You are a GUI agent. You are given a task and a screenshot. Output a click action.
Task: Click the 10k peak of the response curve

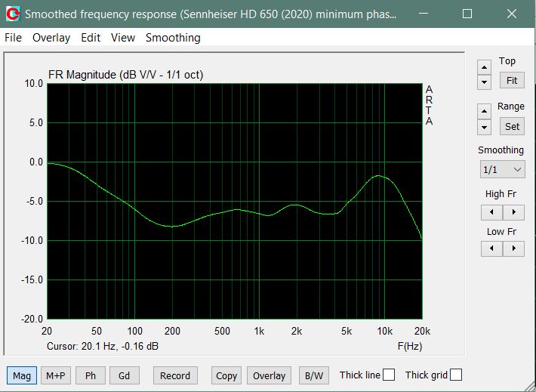point(378,175)
